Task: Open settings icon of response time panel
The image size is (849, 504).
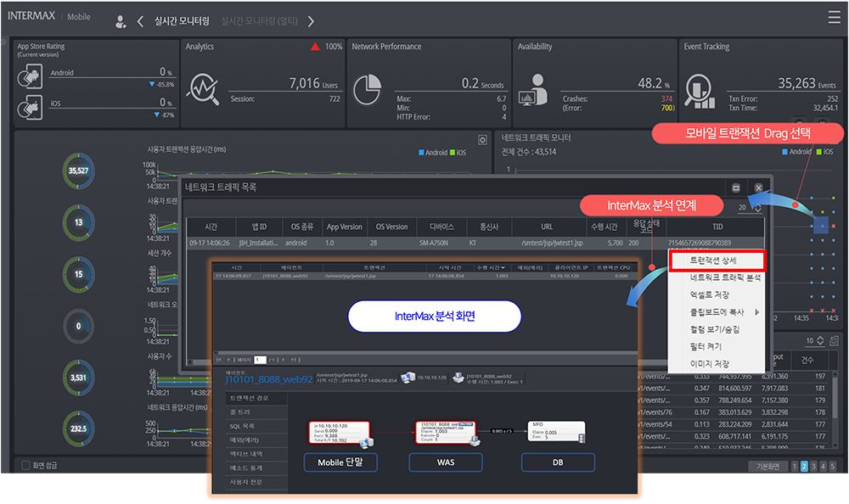Action: pos(482,140)
